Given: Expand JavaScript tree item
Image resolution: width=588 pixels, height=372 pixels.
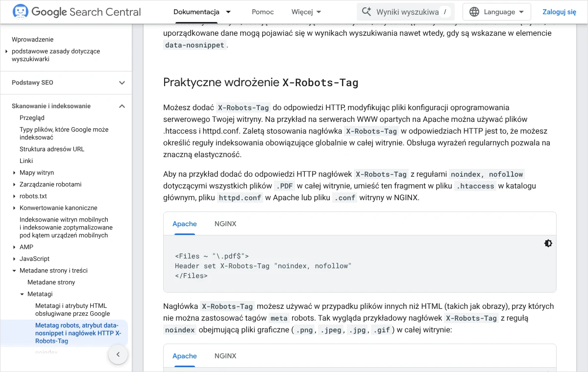Looking at the screenshot, I should 14,259.
